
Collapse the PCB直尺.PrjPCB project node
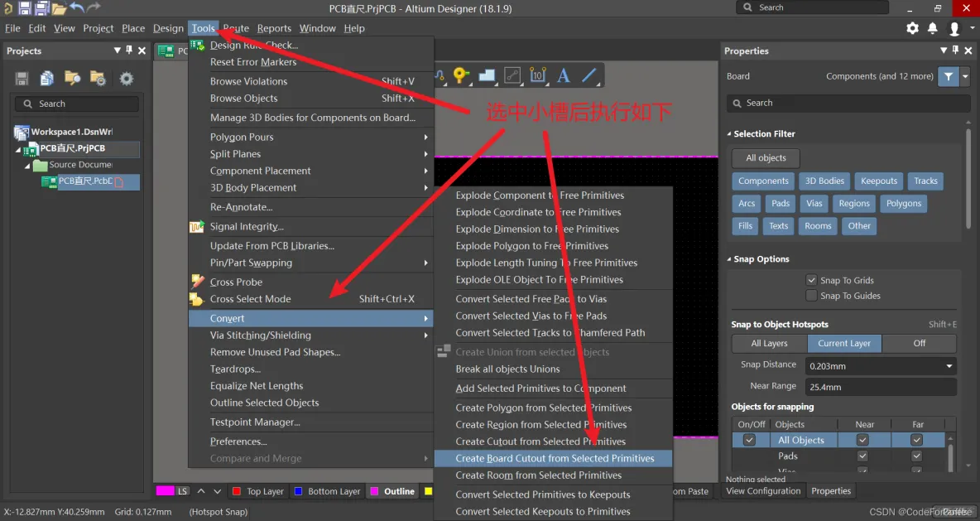(18, 149)
